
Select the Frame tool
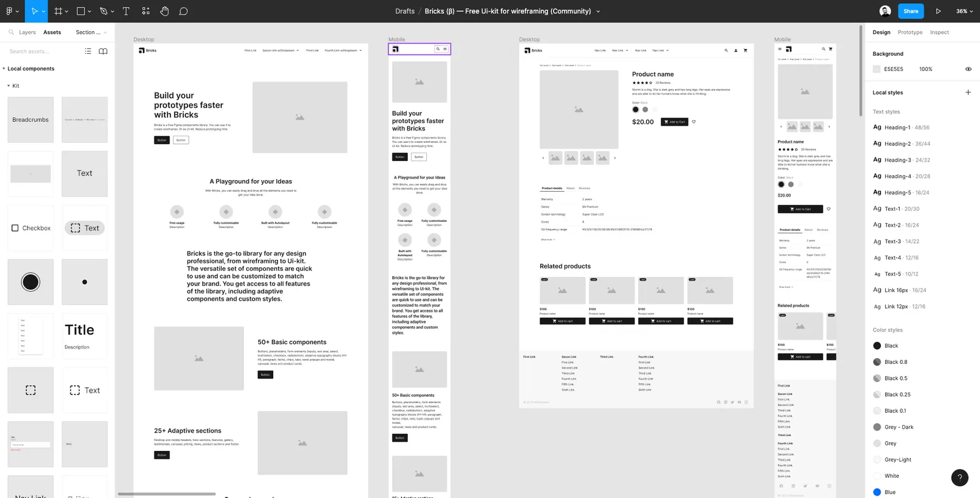click(x=58, y=11)
